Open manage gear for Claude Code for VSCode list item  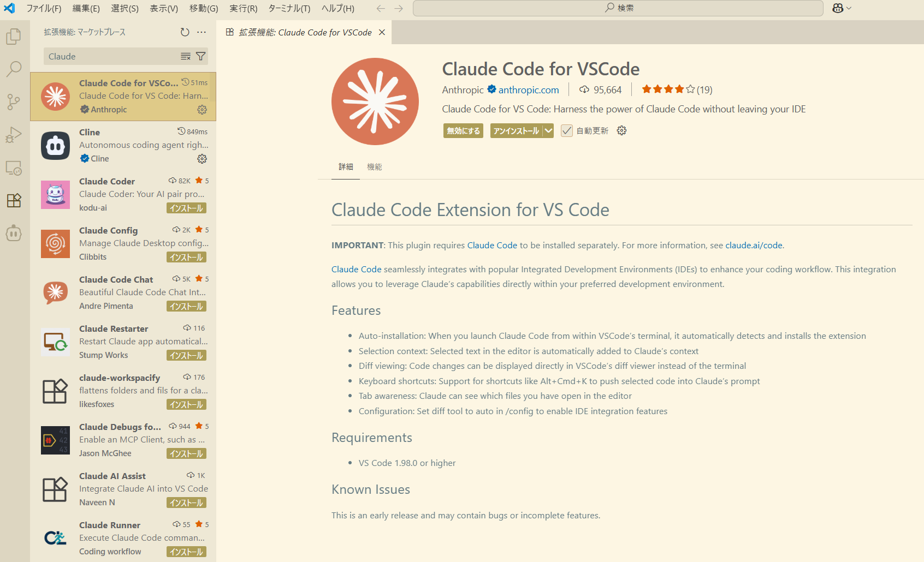point(202,110)
